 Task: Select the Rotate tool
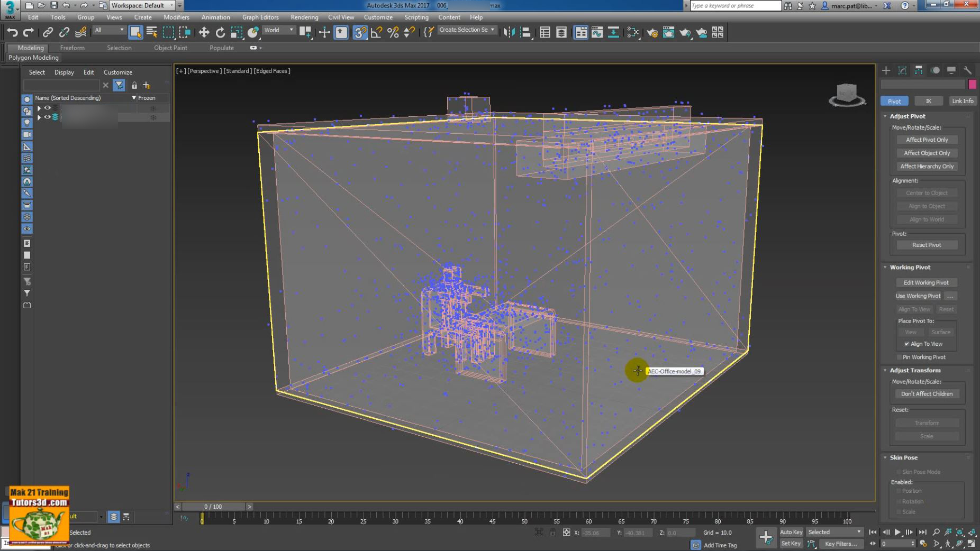click(x=221, y=32)
